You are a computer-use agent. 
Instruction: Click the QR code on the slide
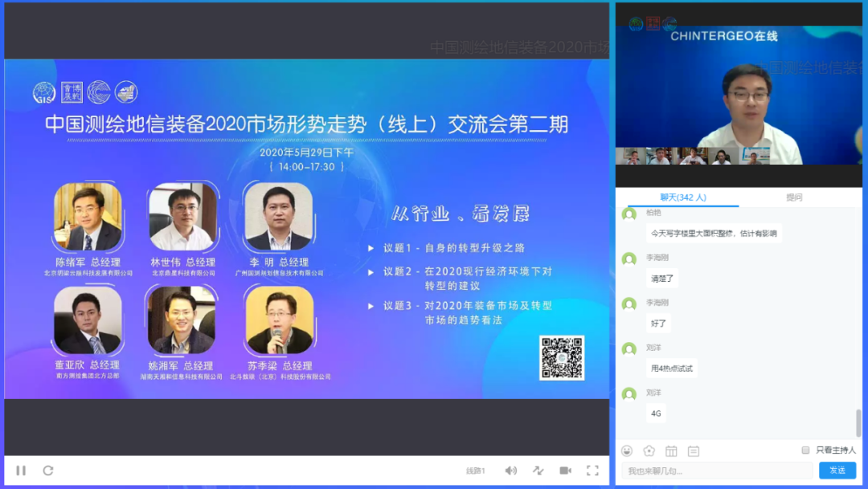pos(561,357)
